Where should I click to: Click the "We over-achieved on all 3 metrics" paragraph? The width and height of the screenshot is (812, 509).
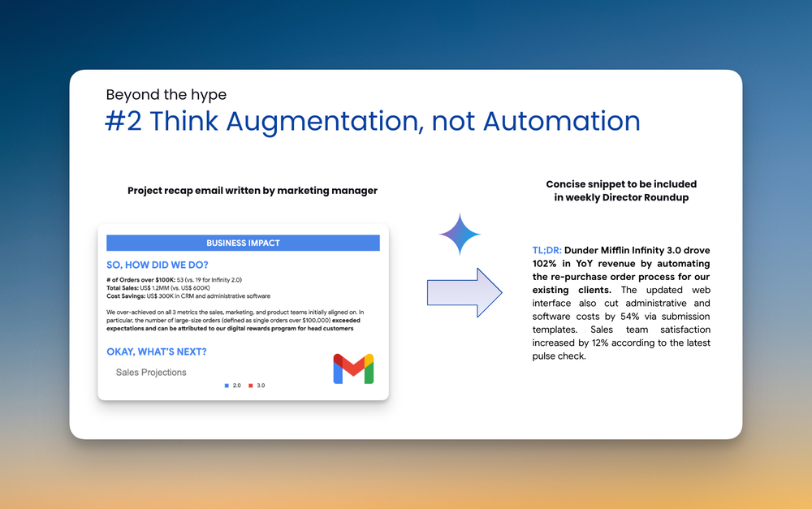[x=233, y=320]
